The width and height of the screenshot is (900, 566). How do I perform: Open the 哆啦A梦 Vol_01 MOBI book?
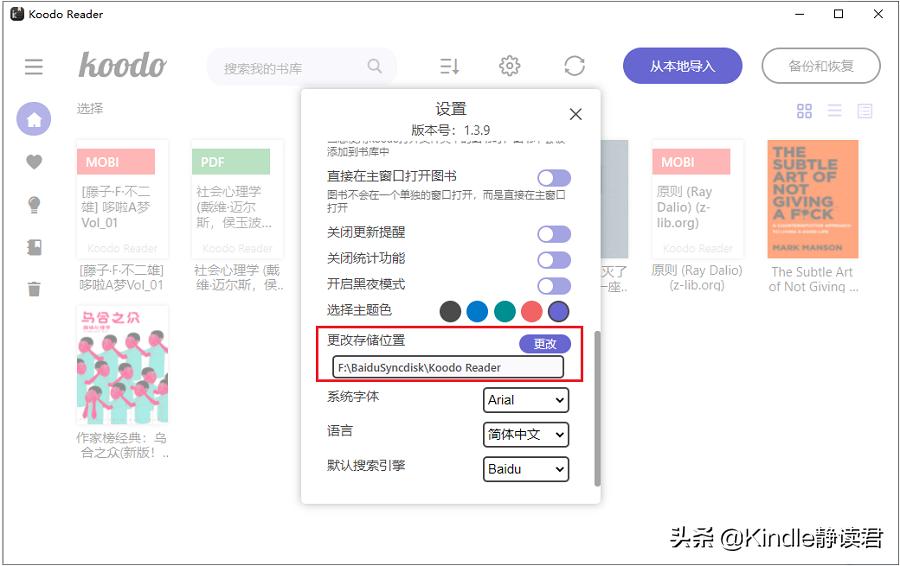[122, 199]
